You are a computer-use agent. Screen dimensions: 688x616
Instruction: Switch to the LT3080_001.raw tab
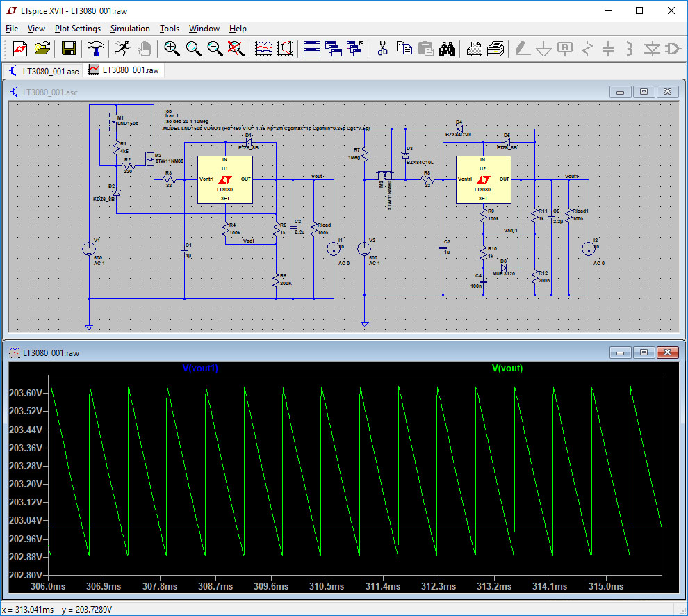124,70
